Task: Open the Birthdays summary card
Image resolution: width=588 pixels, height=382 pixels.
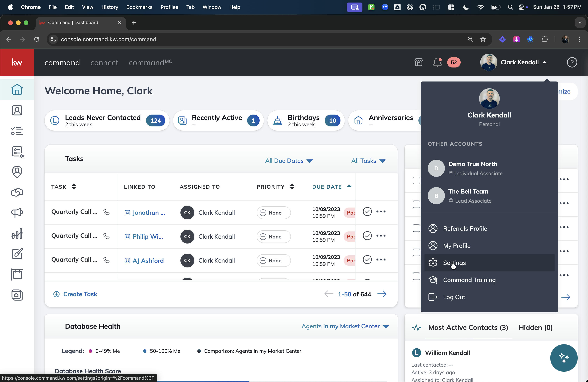Action: tap(306, 120)
